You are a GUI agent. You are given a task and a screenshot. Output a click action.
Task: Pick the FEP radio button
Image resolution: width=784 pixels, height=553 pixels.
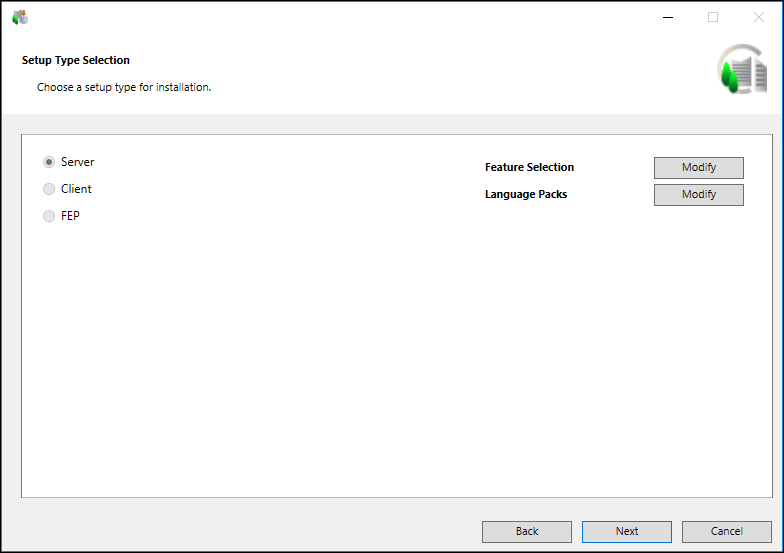49,216
